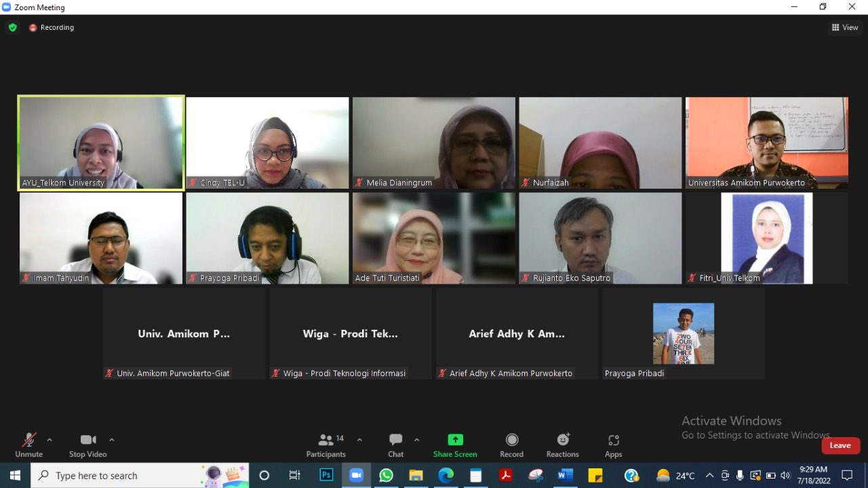868x488 pixels.
Task: Click the Recording indicator
Action: (52, 28)
